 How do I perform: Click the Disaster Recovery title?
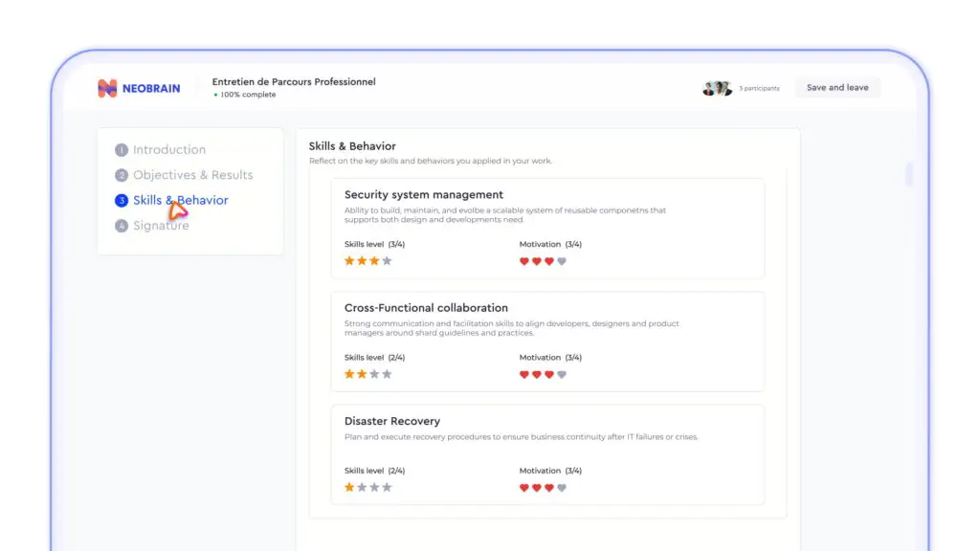click(x=392, y=421)
